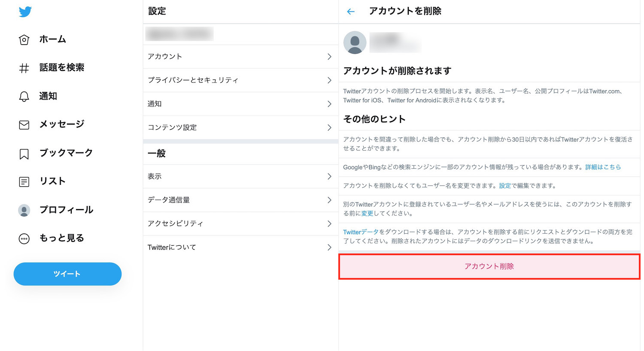Expand the settings 通知 row chevron

coord(329,104)
